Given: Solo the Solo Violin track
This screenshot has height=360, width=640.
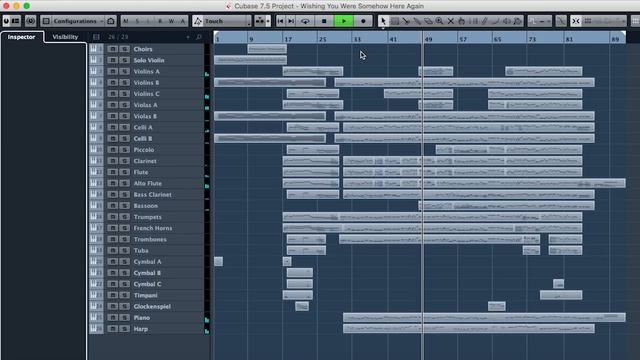Looking at the screenshot, I should pos(125,60).
